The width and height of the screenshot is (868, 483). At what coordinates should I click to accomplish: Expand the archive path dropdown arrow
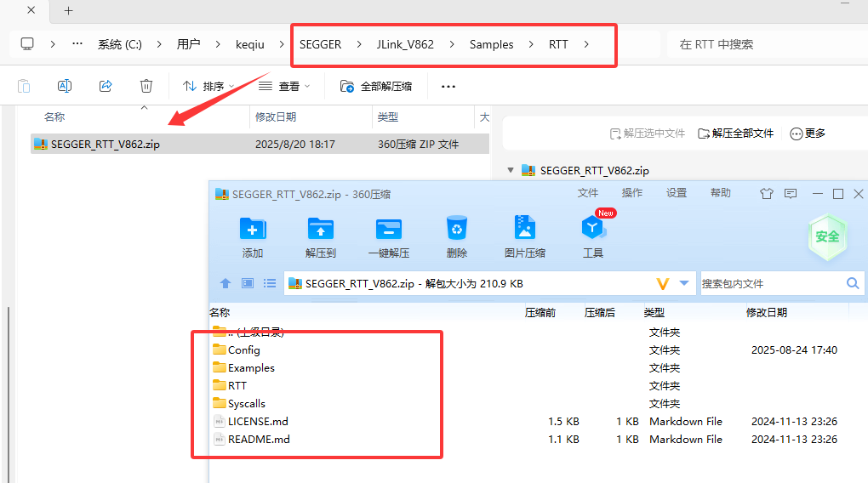point(684,283)
